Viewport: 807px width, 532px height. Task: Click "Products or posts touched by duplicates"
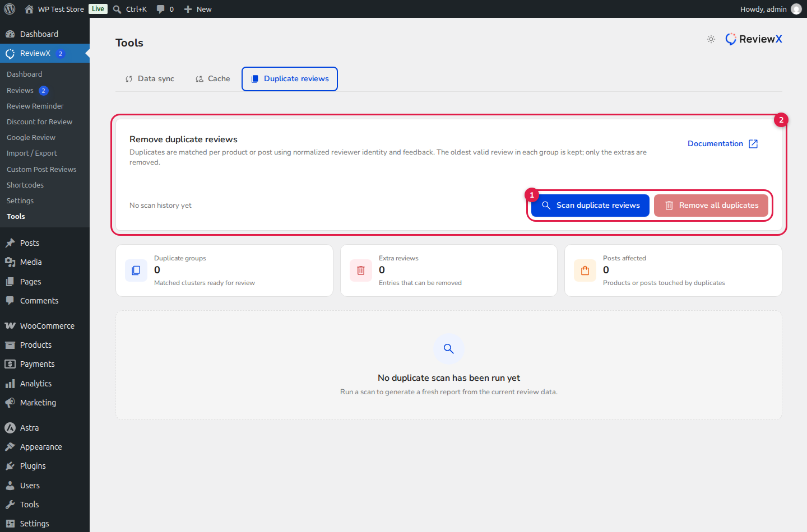664,283
